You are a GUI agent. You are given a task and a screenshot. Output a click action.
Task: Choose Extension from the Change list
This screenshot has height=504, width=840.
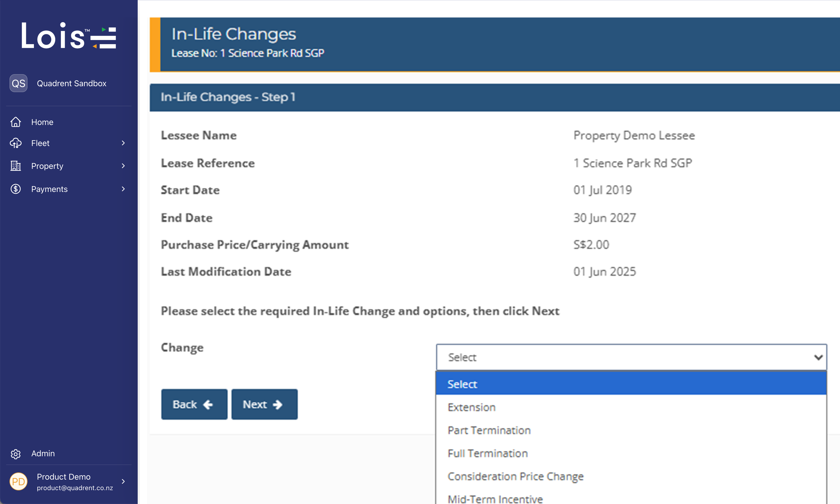471,407
